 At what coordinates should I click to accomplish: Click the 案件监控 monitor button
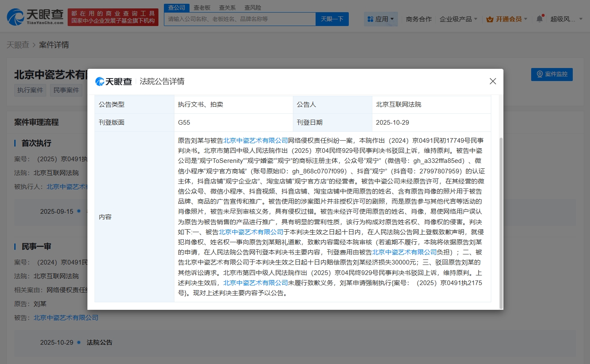coord(552,74)
